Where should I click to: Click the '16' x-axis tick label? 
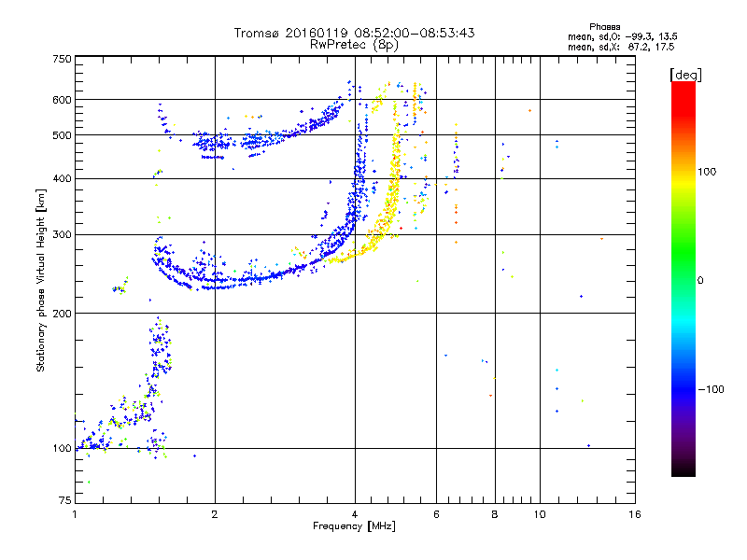pyautogui.click(x=635, y=514)
